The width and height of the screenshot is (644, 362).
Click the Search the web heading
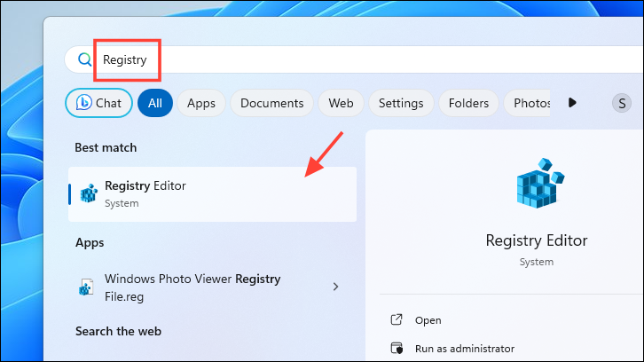click(118, 331)
